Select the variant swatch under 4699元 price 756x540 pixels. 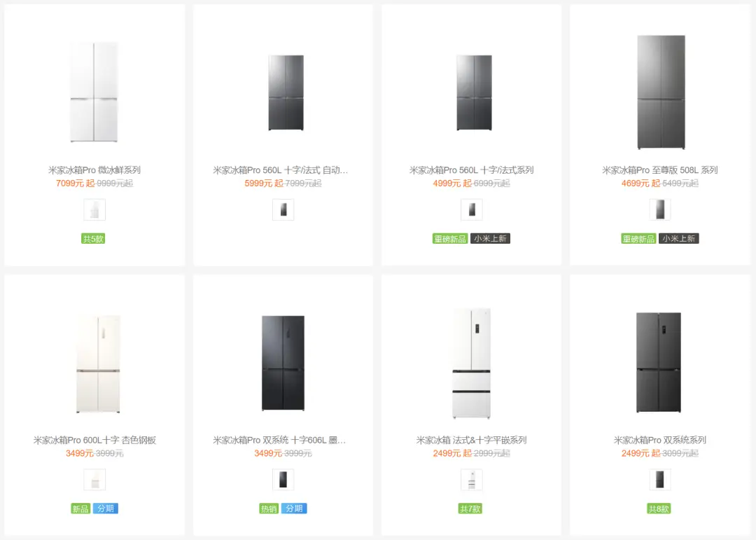coord(660,210)
